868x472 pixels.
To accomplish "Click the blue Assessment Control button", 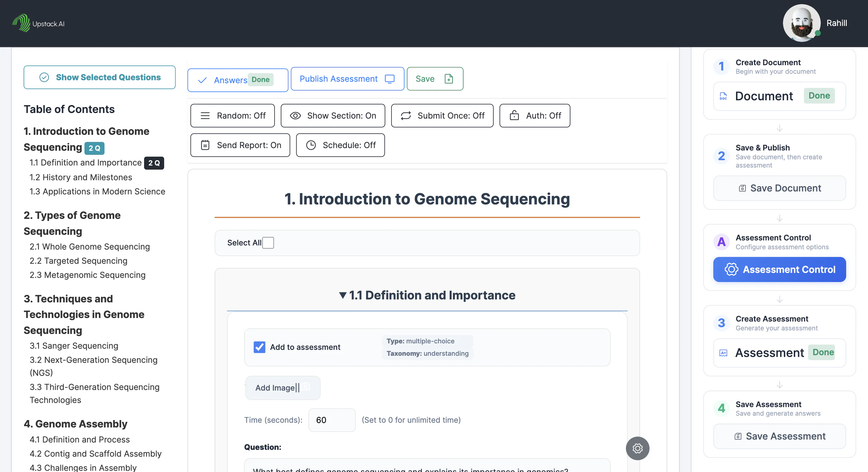I will coord(779,269).
